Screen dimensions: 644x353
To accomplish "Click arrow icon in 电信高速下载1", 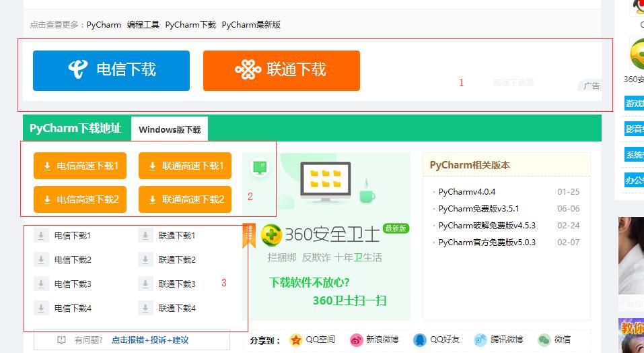I will (47, 166).
